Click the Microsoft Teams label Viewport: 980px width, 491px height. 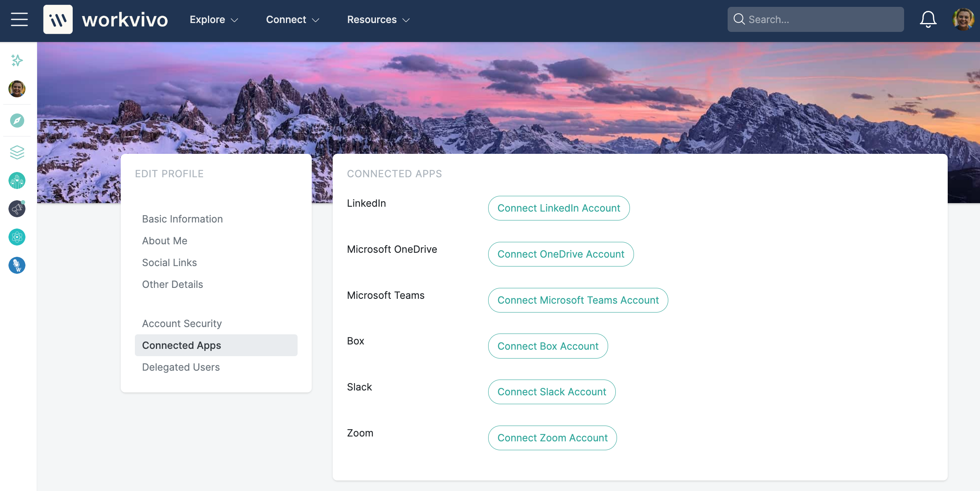click(x=386, y=295)
